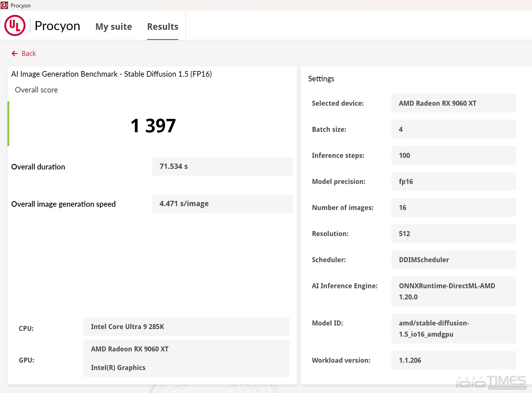Select the overall score value 1 397

coord(153,126)
